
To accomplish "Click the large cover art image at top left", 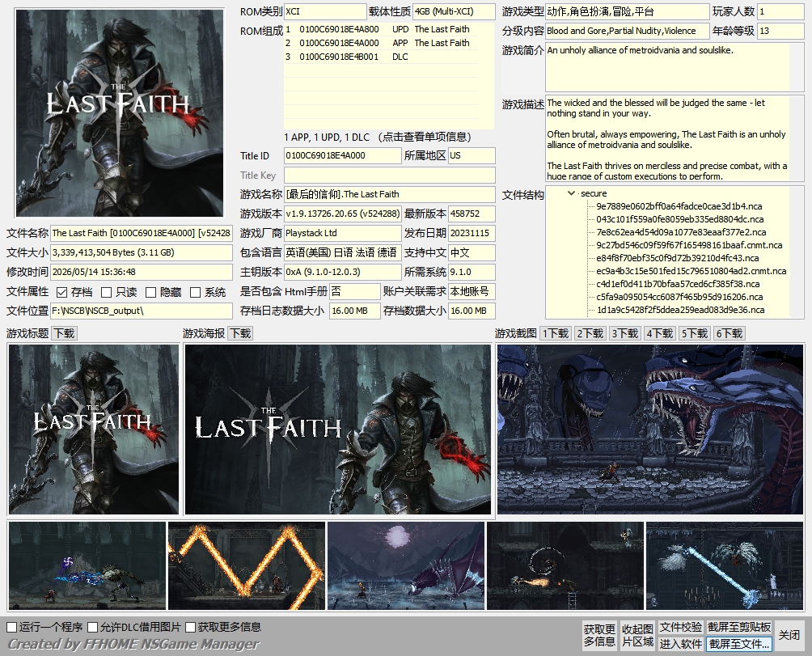I will point(120,113).
